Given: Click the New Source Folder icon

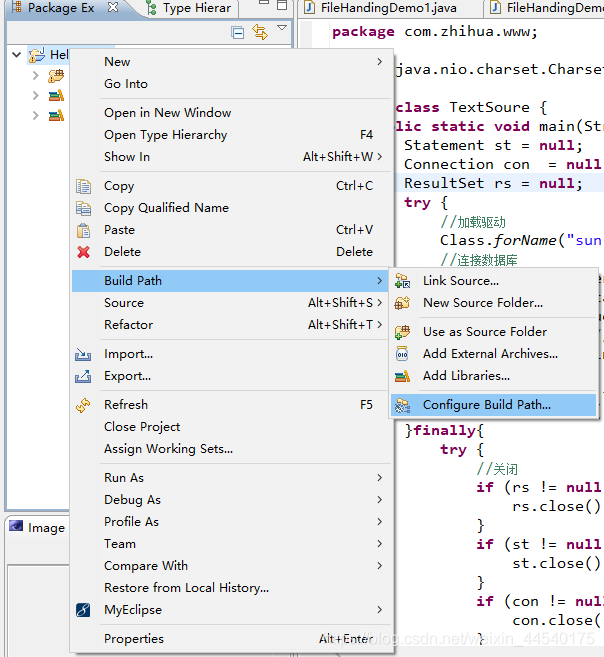Looking at the screenshot, I should 403,303.
